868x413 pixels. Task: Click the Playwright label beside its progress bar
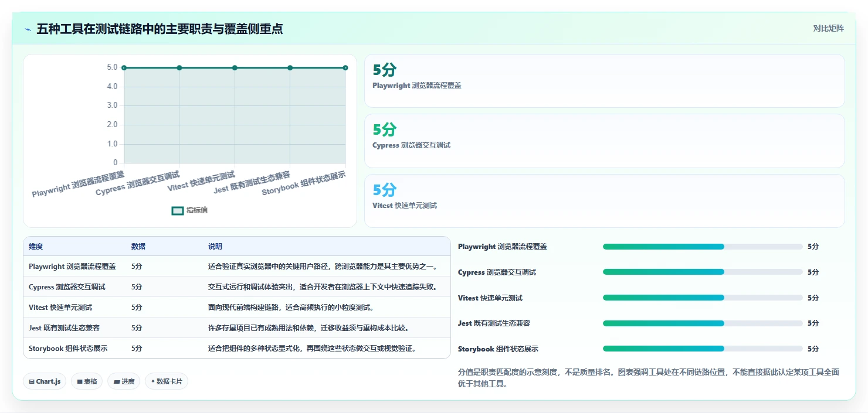(x=503, y=247)
